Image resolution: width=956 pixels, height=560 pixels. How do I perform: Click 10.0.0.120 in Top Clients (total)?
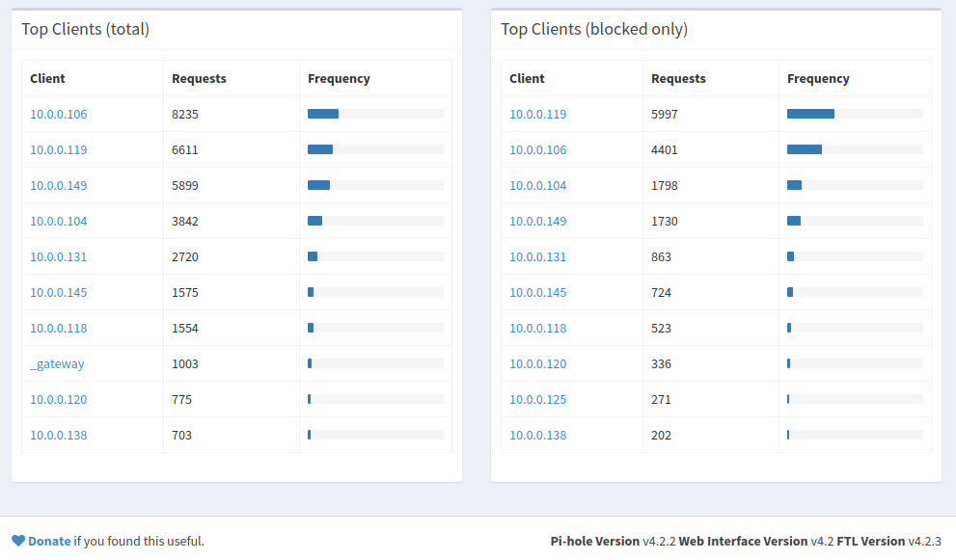[58, 399]
